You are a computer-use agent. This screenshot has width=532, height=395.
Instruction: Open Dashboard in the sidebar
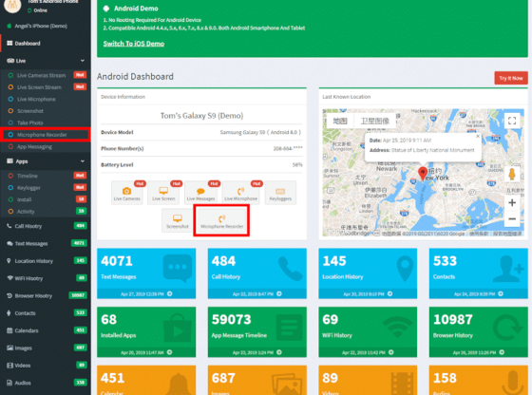click(x=46, y=44)
